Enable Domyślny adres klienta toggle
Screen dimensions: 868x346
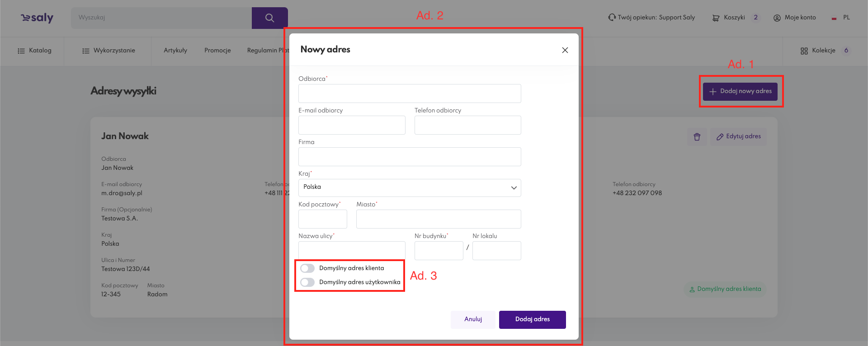tap(307, 268)
